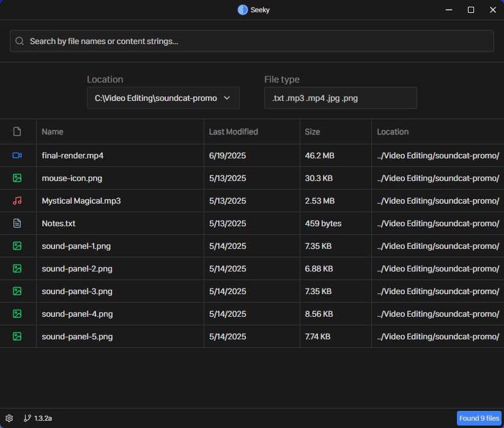Open the Location folder dropdown

[163, 98]
